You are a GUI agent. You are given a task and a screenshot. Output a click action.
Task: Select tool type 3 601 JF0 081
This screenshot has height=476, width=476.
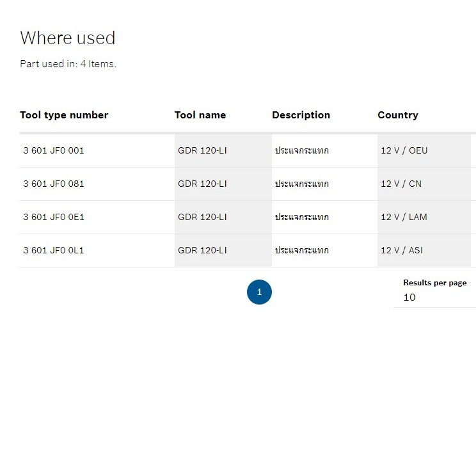point(54,184)
